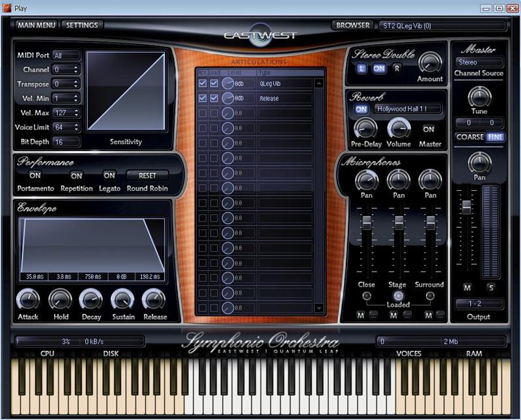
Task: Click the Stage microphone volume fader
Action: coord(399,222)
